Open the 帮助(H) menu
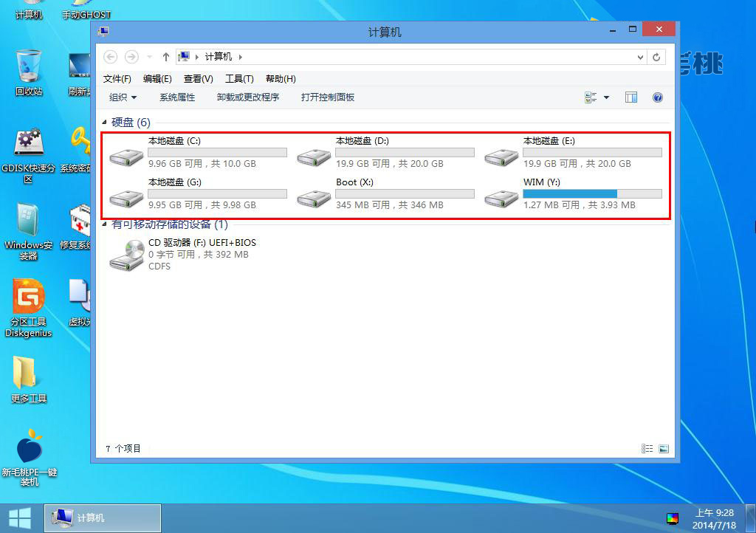This screenshot has height=533, width=756. point(281,78)
